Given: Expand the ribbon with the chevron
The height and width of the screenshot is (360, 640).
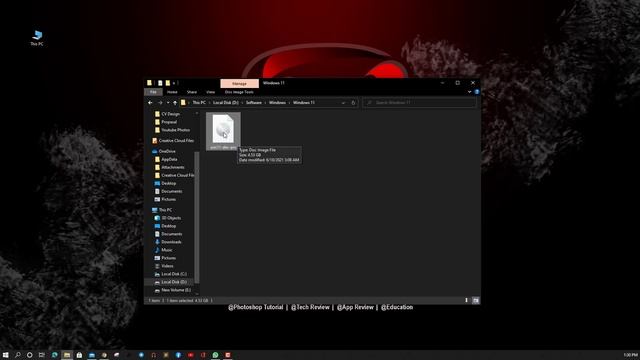Looking at the screenshot, I should pos(469,92).
